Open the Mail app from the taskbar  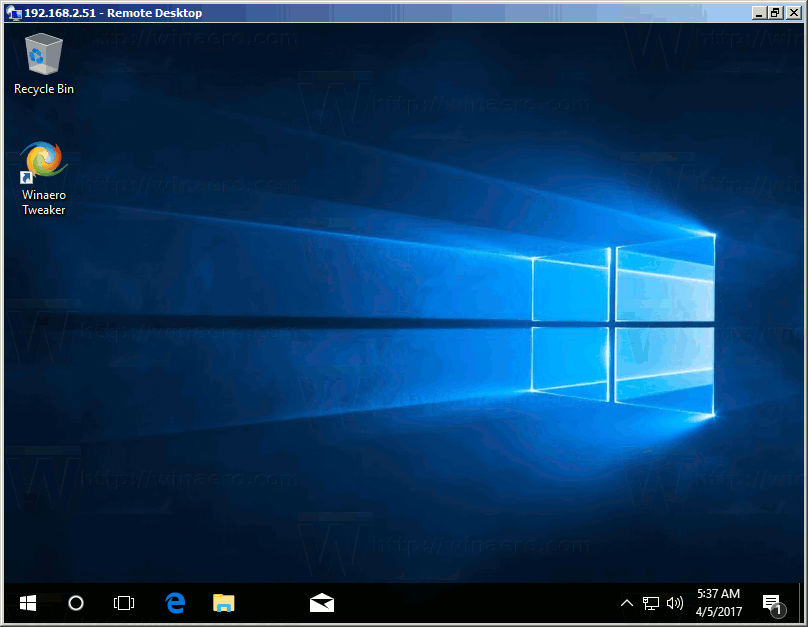tap(321, 603)
